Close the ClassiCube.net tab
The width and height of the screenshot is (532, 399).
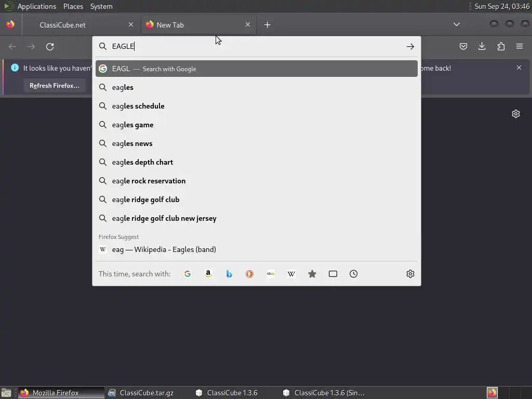point(131,24)
